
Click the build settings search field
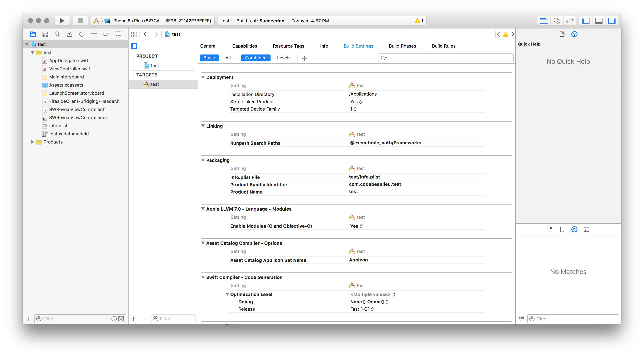448,58
